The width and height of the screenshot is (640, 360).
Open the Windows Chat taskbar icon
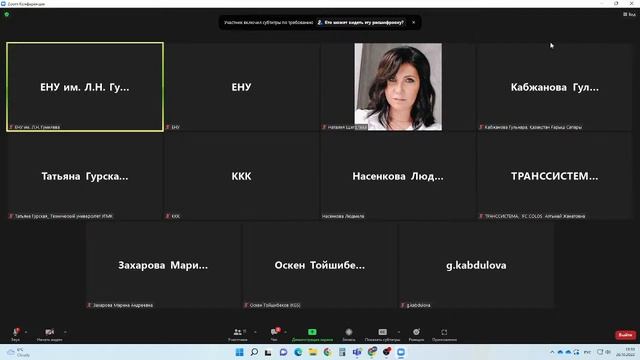(x=283, y=352)
